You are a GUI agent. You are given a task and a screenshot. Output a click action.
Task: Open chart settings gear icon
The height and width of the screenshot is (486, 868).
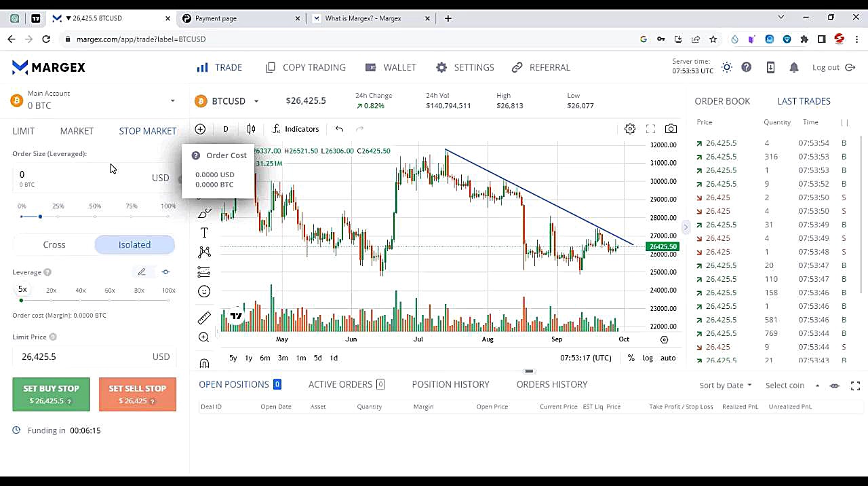(630, 129)
